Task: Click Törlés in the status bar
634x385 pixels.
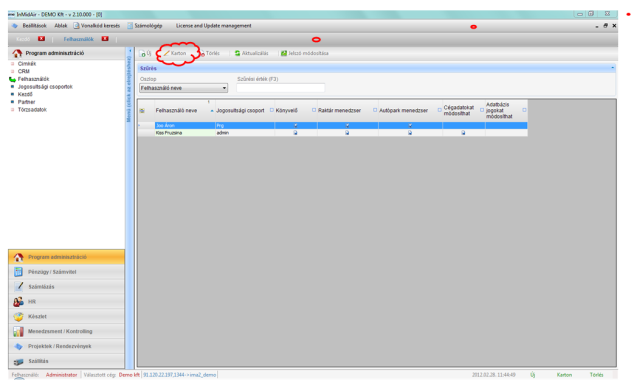Action: [596, 375]
